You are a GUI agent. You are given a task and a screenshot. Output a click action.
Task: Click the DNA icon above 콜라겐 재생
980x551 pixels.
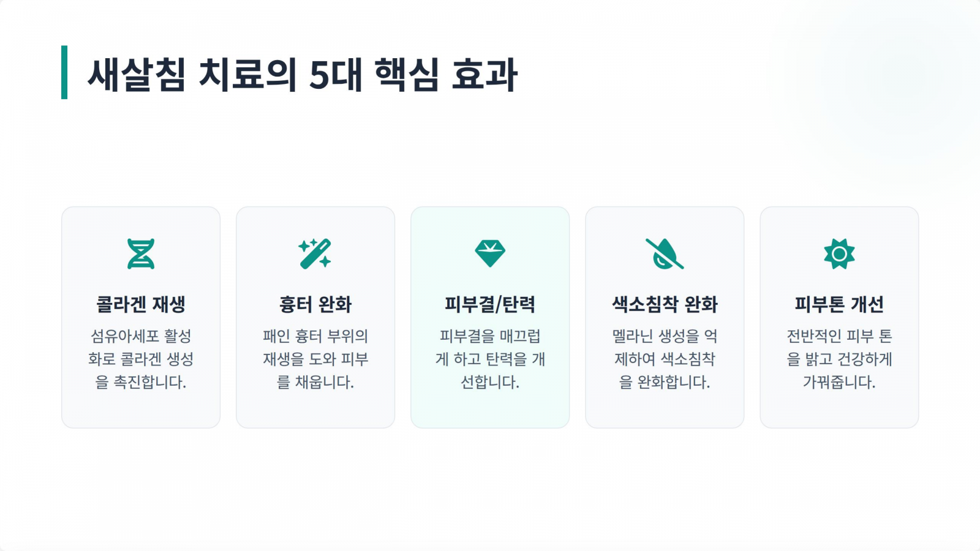pyautogui.click(x=141, y=253)
